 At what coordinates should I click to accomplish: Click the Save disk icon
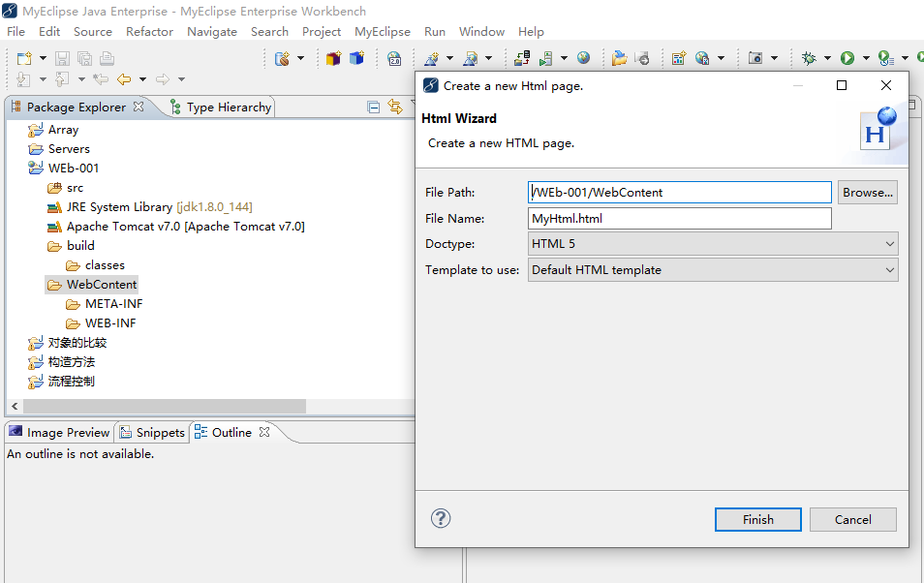(62, 58)
